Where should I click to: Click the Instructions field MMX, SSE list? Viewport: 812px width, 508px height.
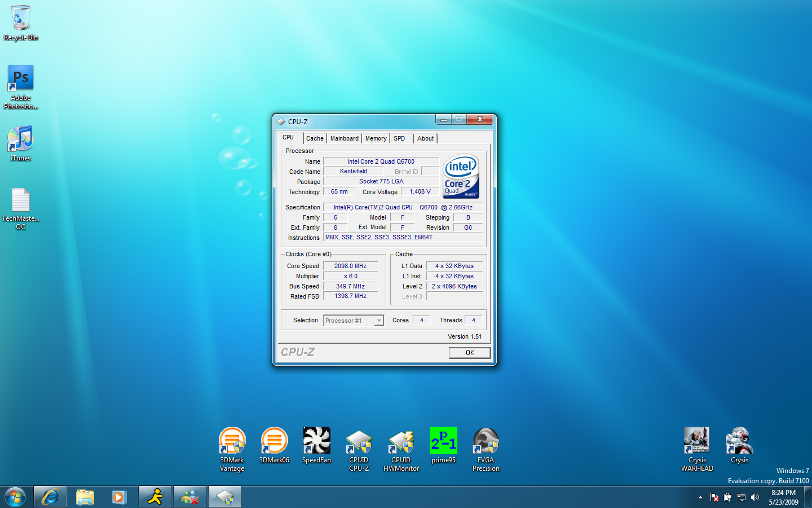pyautogui.click(x=403, y=237)
